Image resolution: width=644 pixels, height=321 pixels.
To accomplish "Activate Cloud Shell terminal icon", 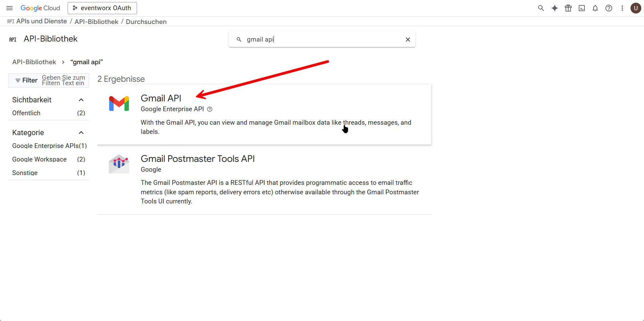I will tap(582, 8).
